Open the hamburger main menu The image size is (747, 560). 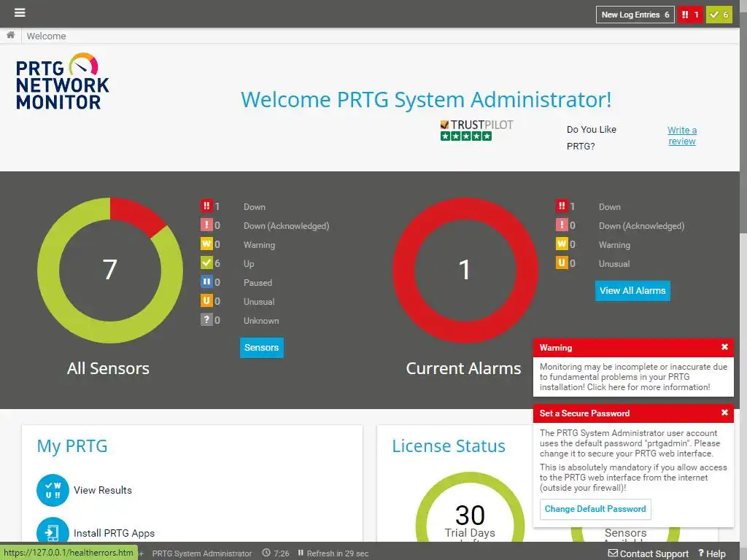click(x=20, y=12)
